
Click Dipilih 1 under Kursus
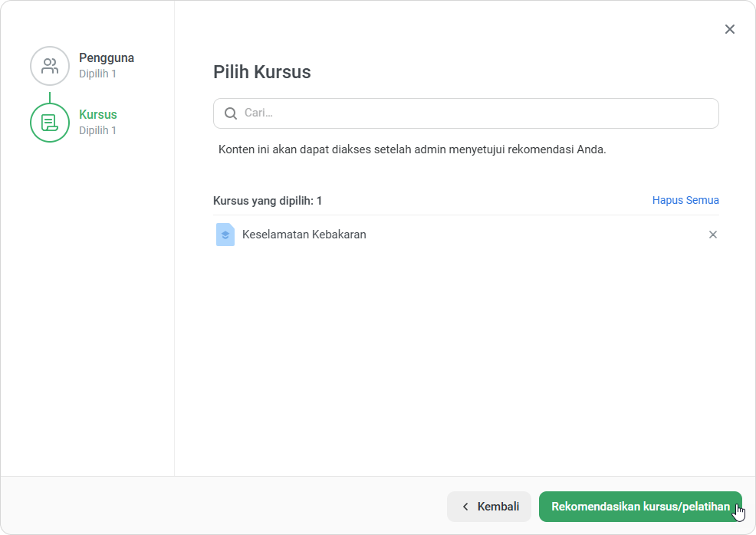[97, 130]
